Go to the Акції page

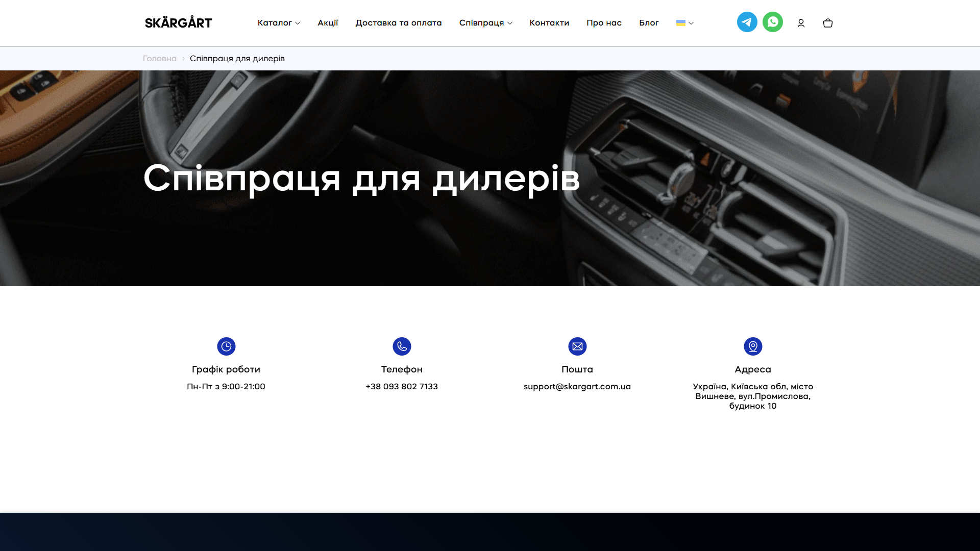pos(328,23)
